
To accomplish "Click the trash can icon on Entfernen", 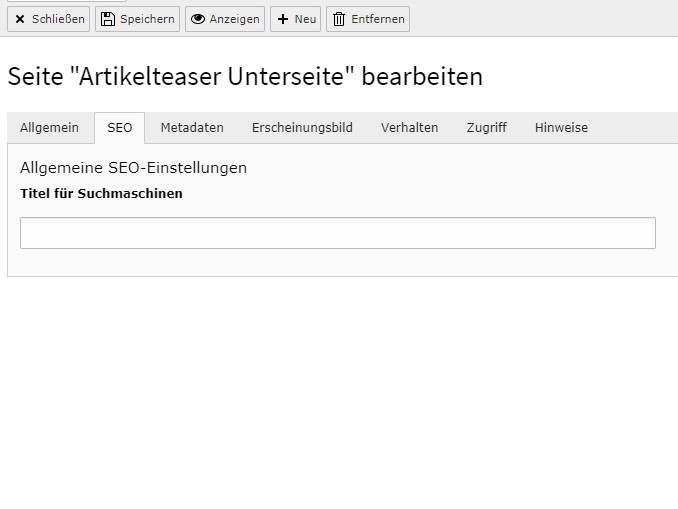I will 339,19.
